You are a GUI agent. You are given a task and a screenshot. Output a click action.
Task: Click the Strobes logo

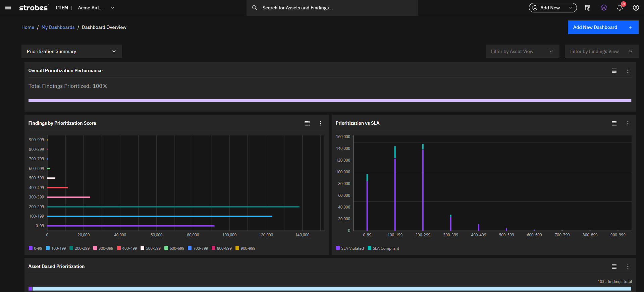[34, 8]
